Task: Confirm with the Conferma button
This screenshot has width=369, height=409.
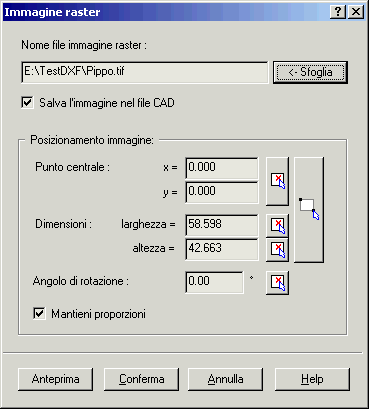Action: pyautogui.click(x=142, y=379)
